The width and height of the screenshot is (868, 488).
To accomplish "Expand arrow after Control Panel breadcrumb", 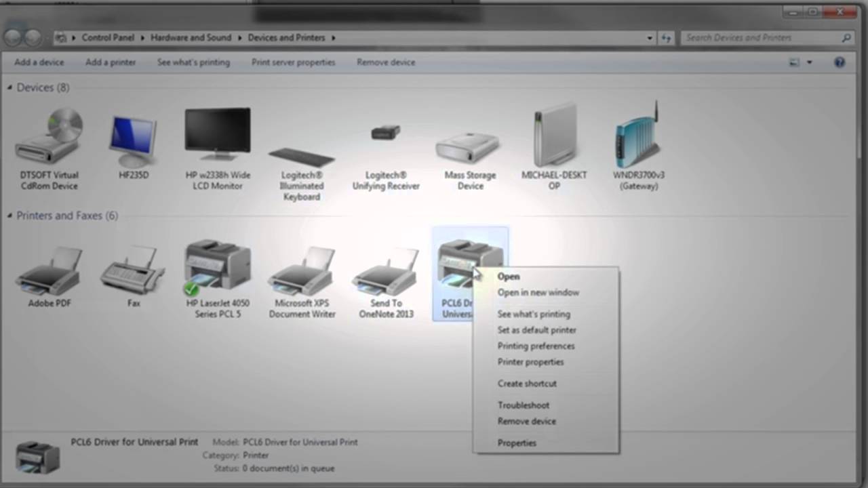I will pyautogui.click(x=143, y=38).
